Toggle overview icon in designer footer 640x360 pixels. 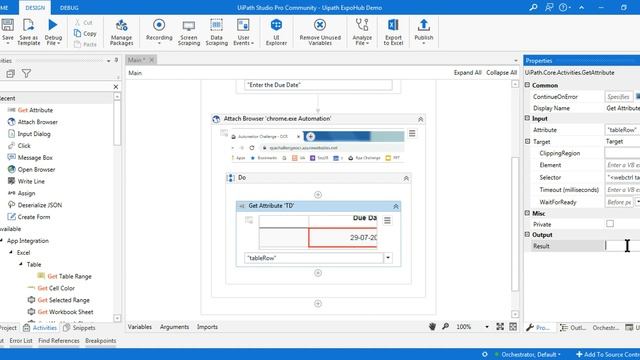tap(513, 327)
